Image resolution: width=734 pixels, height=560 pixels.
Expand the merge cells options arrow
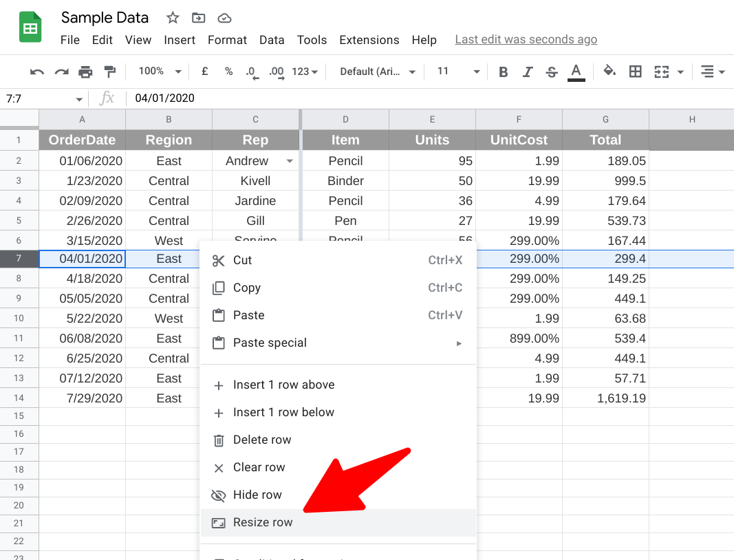[x=680, y=72]
